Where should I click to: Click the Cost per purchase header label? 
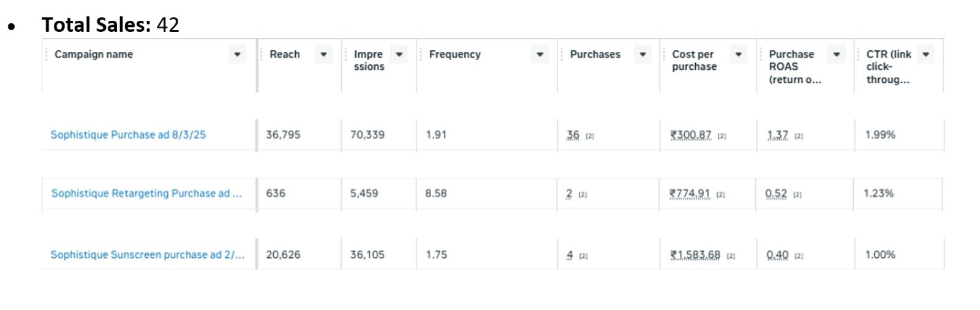(694, 60)
